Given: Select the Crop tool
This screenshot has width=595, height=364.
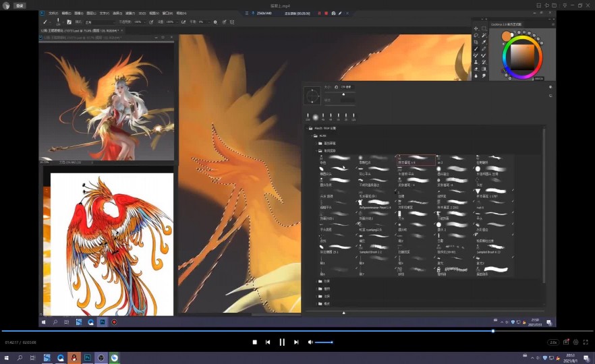Looking at the screenshot, I should (x=476, y=42).
